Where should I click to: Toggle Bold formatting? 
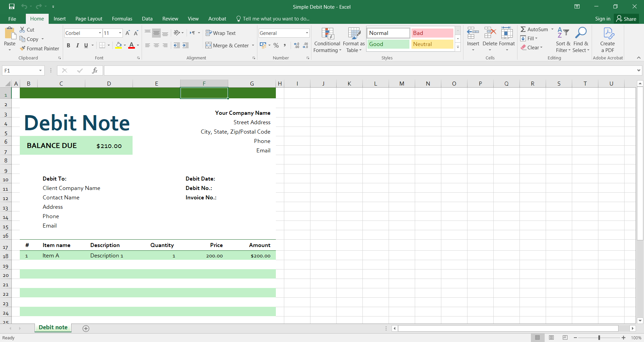tap(68, 45)
